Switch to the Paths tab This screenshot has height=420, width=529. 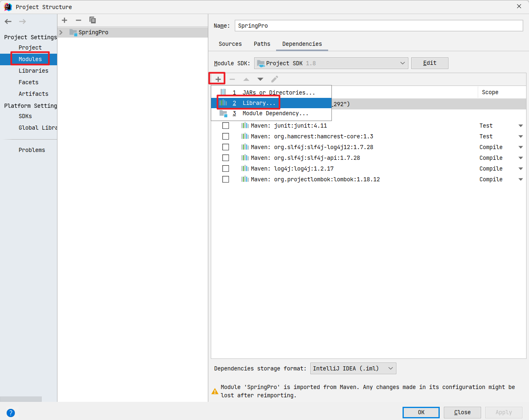262,44
